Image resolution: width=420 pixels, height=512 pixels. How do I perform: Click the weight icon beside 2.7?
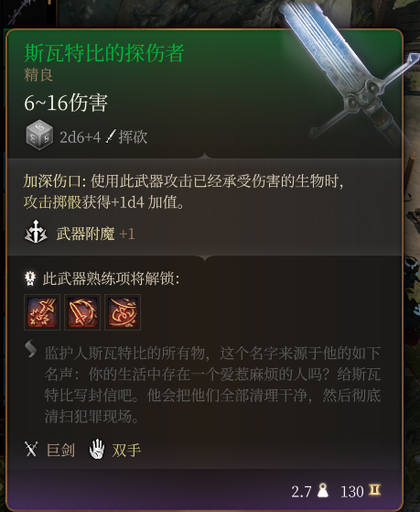[323, 490]
